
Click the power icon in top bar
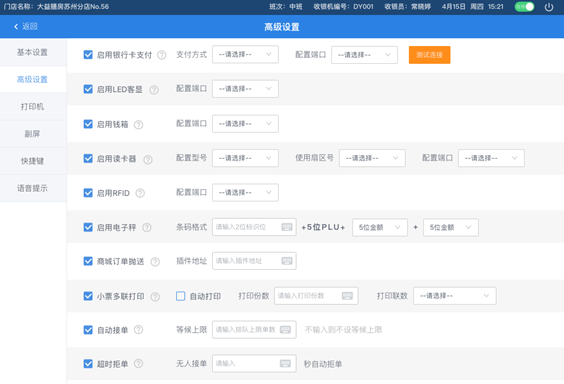pyautogui.click(x=549, y=7)
